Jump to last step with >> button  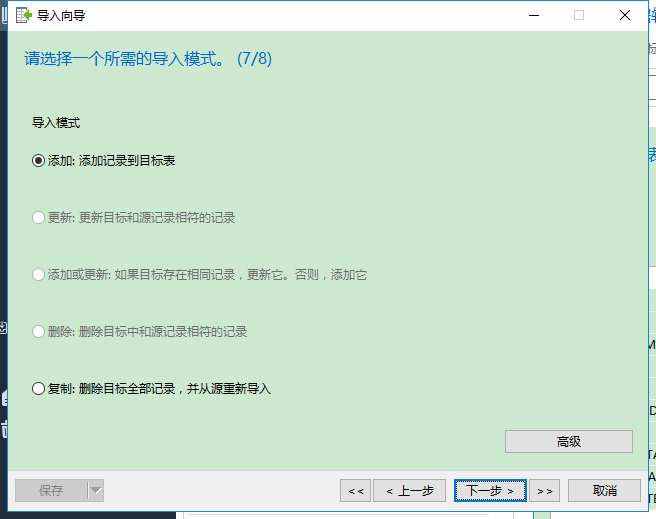tap(544, 491)
